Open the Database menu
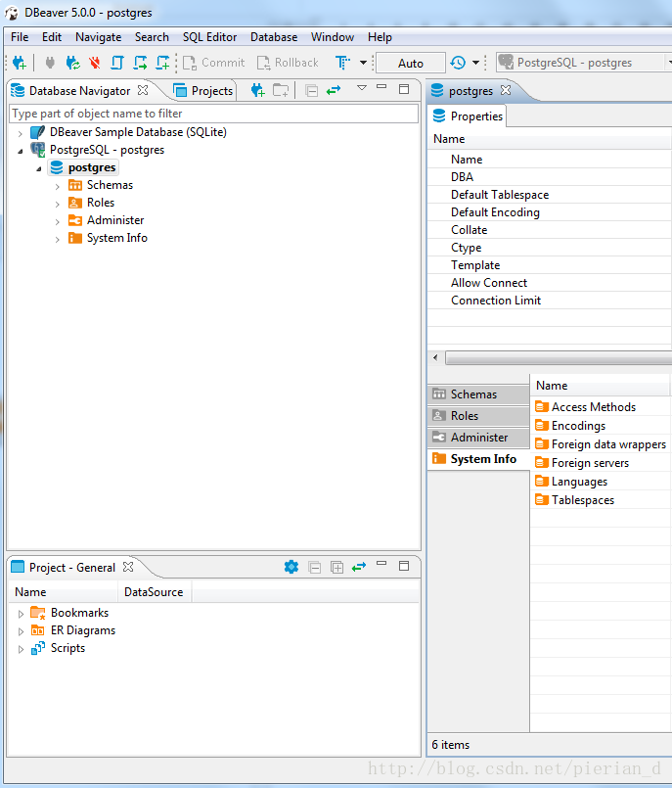The width and height of the screenshot is (672, 788). click(x=274, y=37)
